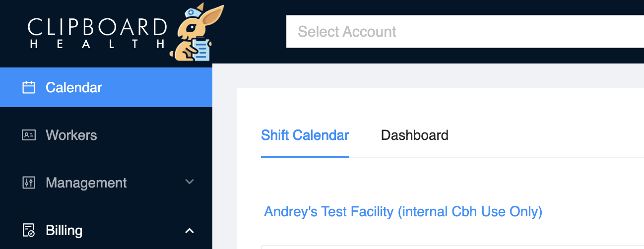Select Calendar label in the sidebar menu
The height and width of the screenshot is (249, 644).
74,88
